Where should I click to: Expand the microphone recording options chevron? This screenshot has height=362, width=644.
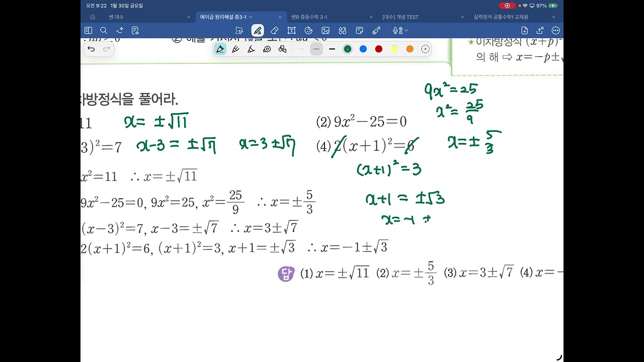407,31
